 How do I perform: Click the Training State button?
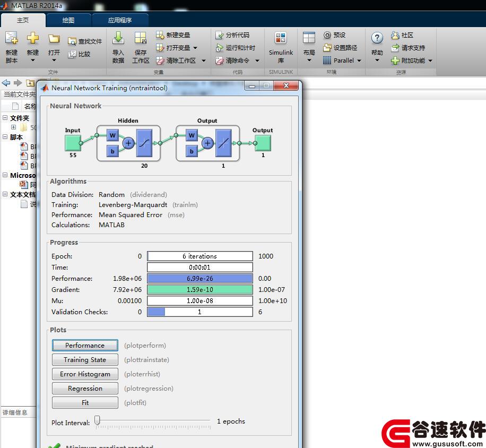(x=85, y=360)
